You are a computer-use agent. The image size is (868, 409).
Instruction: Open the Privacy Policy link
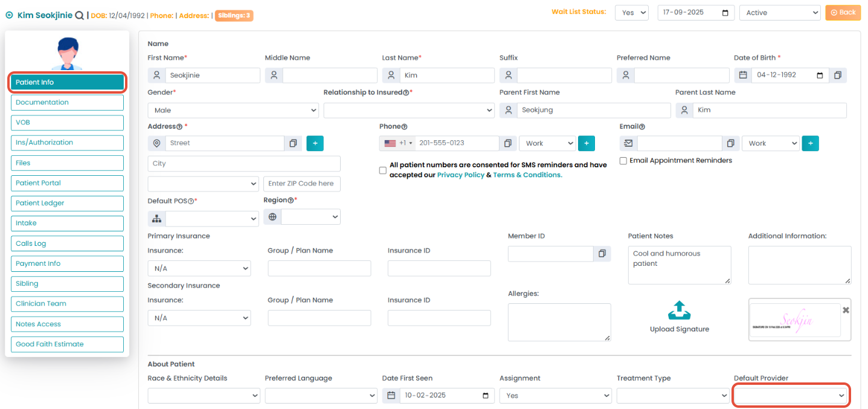[460, 175]
